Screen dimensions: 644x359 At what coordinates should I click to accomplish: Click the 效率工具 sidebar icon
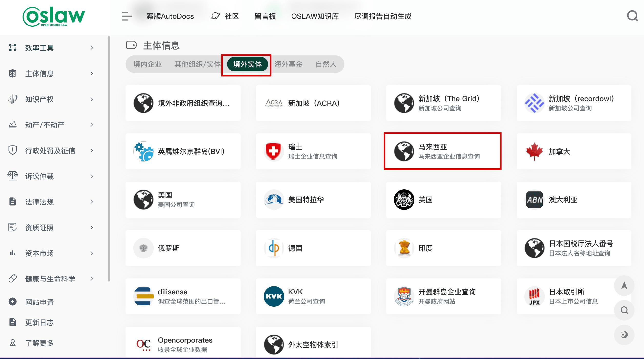pyautogui.click(x=13, y=48)
